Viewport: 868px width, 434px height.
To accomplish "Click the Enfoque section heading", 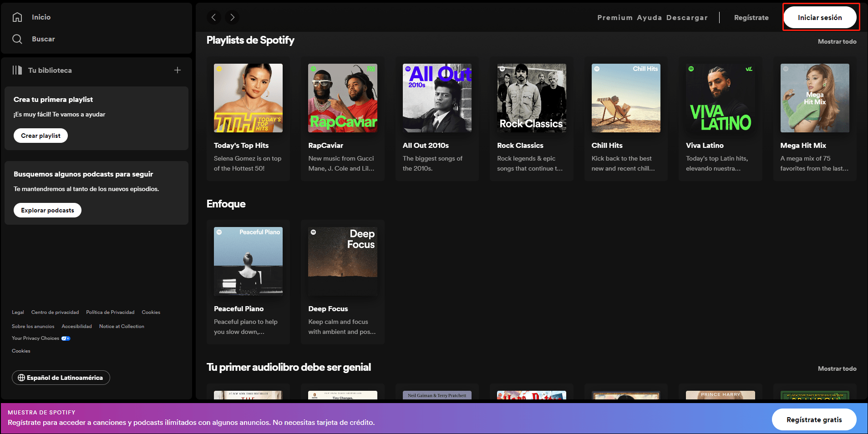I will (226, 204).
